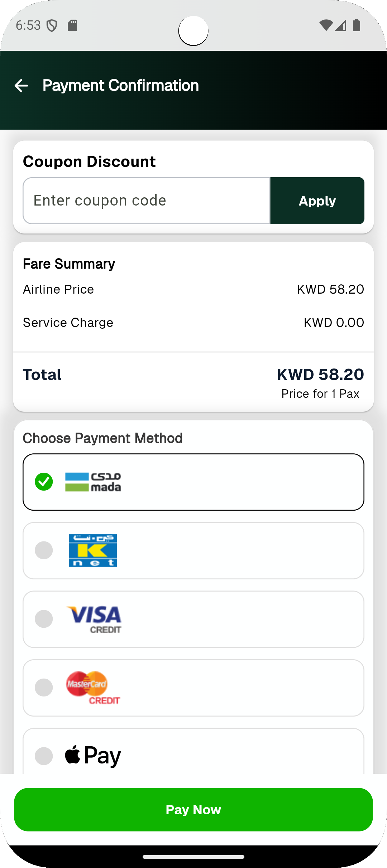Tap the bottom home gesture bar

tap(193, 857)
